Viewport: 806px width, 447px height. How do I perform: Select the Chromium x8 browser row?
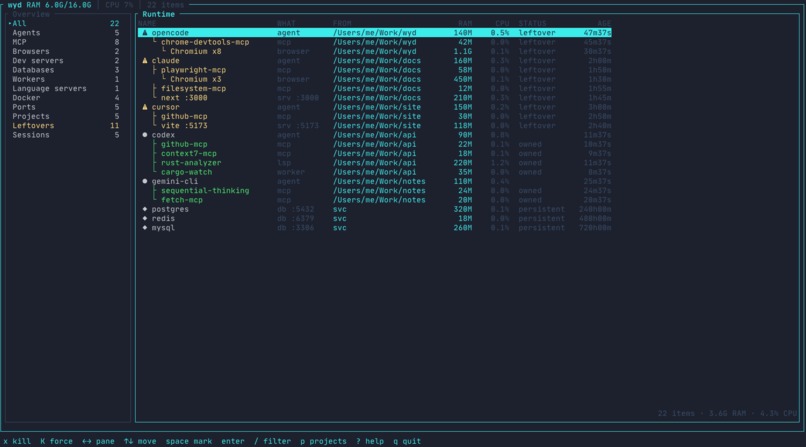(375, 51)
